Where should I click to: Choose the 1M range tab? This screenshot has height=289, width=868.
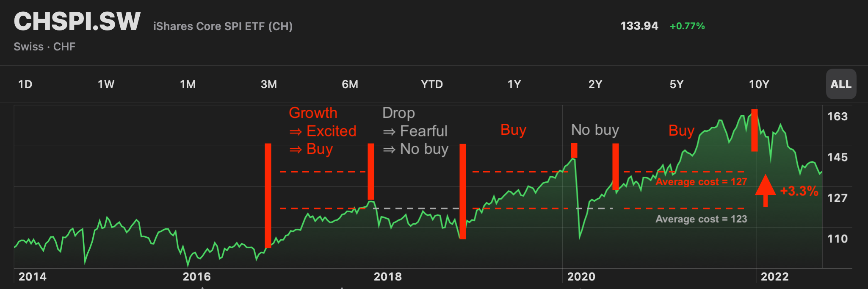click(x=188, y=84)
